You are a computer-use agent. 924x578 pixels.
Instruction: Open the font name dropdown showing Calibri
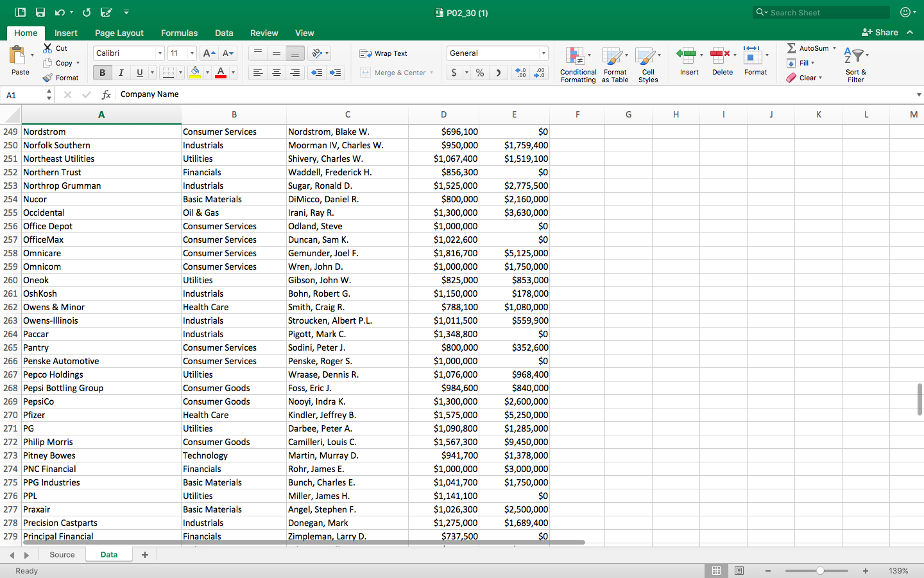pos(160,53)
